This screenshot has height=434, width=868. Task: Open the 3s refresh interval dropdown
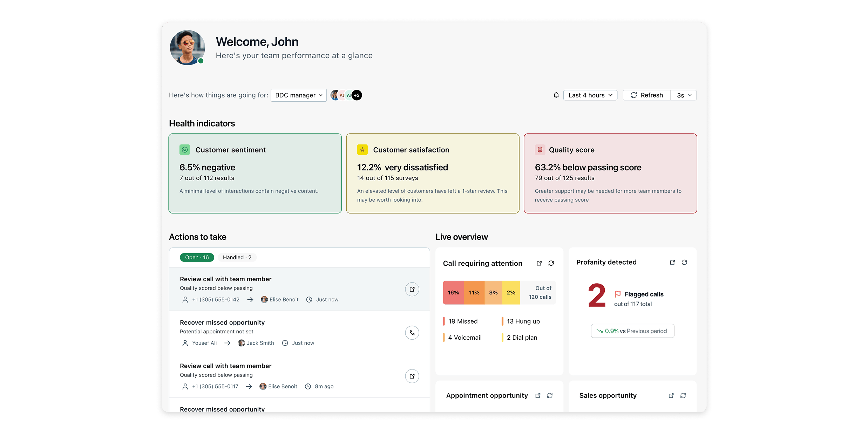tap(684, 95)
